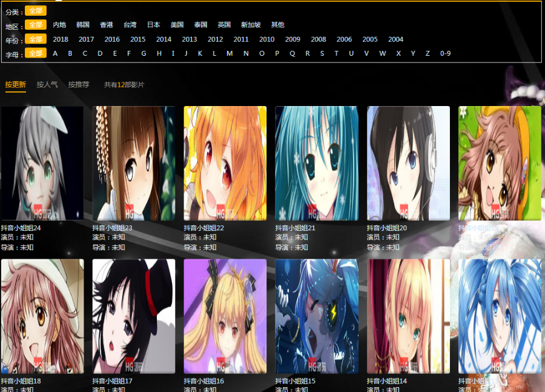Open the 抖音小姐姐16 poster thumbnail

(225, 316)
